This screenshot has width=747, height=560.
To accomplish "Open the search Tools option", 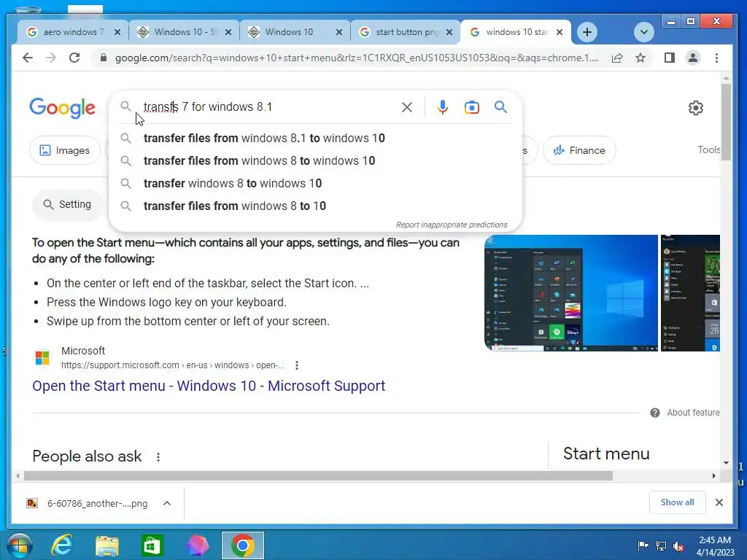I will tap(709, 149).
